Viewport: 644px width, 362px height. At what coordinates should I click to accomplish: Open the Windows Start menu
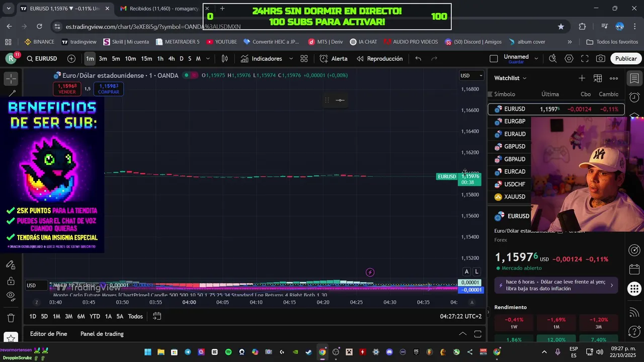coord(148,352)
